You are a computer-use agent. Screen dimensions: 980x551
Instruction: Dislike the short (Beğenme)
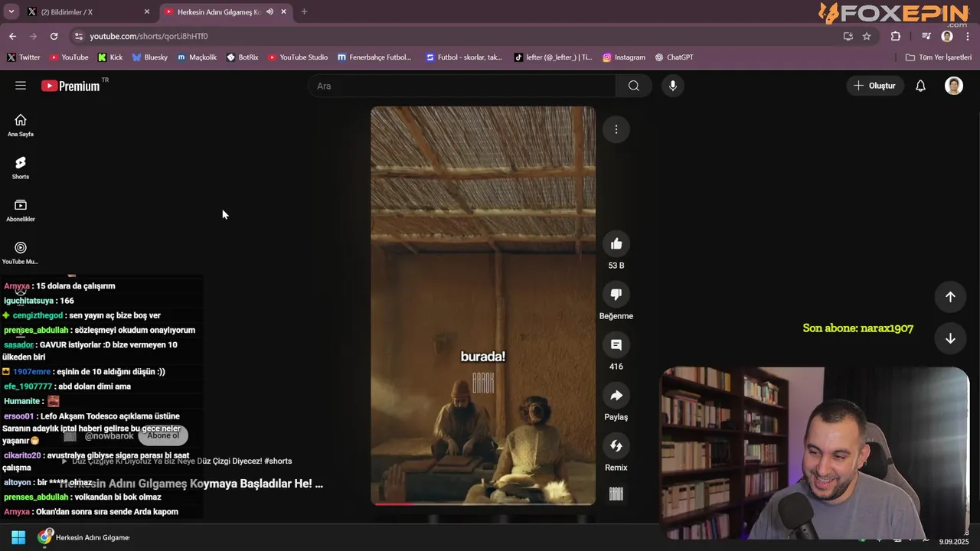point(616,295)
